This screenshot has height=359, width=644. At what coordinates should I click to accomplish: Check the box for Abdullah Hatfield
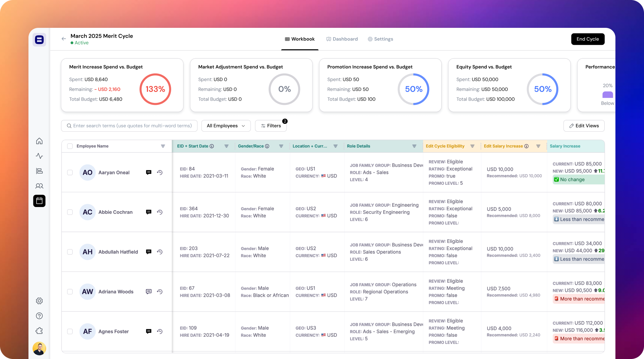(x=70, y=252)
